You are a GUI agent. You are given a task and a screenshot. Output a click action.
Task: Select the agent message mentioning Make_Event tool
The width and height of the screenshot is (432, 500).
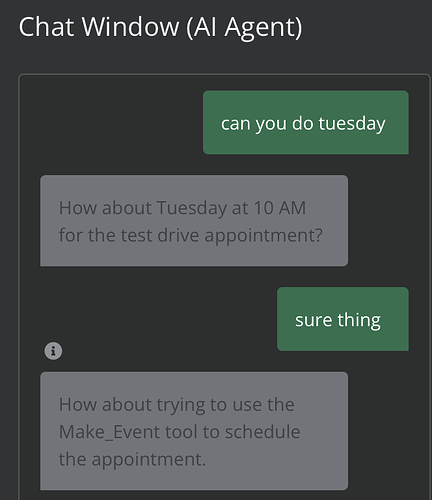pyautogui.click(x=194, y=431)
